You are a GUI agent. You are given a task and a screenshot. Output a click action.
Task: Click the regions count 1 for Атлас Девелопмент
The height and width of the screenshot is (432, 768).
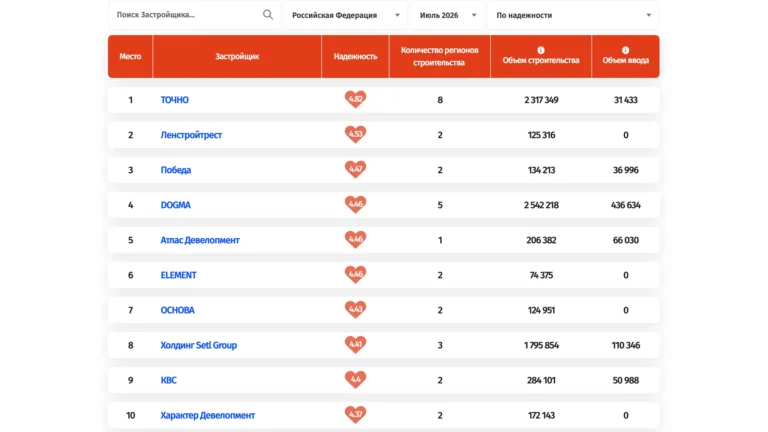point(440,240)
